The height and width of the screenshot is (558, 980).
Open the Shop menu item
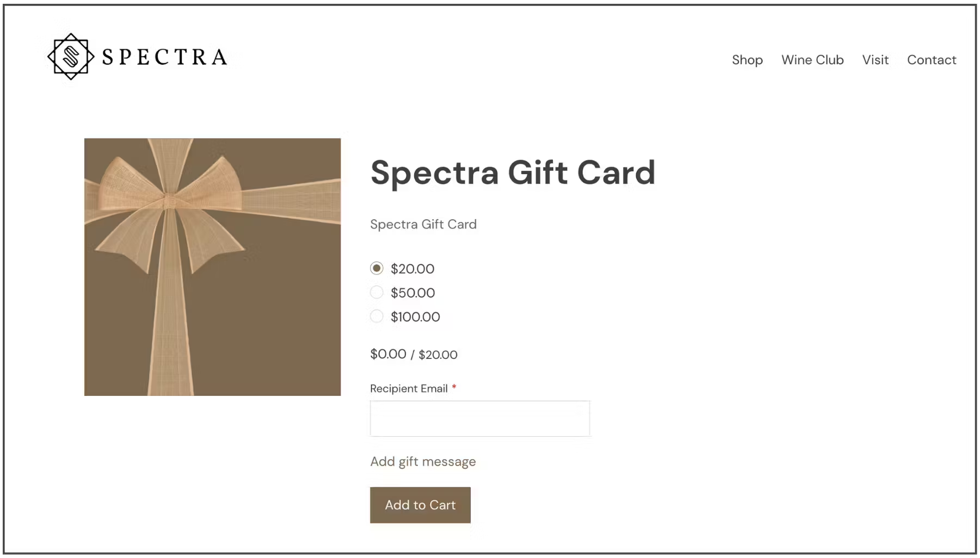pyautogui.click(x=747, y=60)
